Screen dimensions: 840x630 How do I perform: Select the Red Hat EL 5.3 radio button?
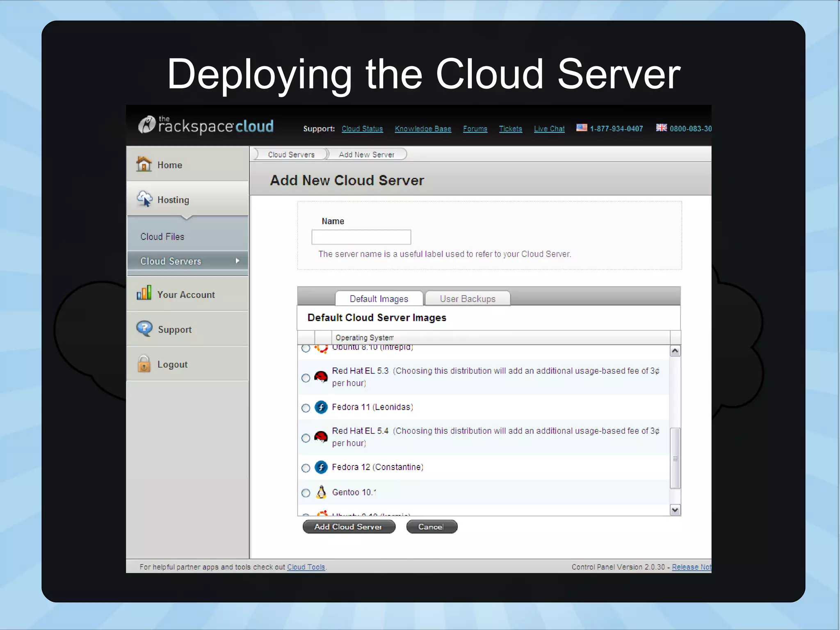click(306, 378)
